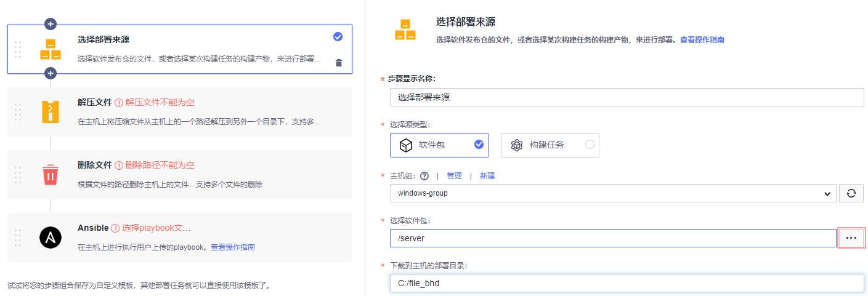This screenshot has width=868, height=296.
Task: Click the 新建 link for host group
Action: coord(487,176)
